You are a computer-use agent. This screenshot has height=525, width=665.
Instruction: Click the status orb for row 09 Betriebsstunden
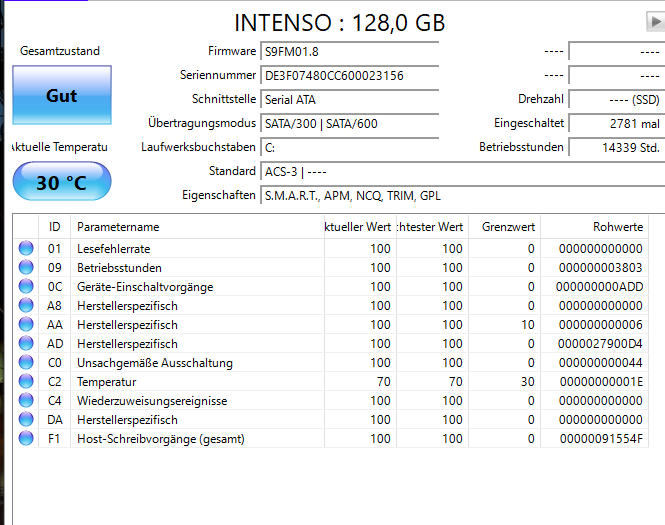tap(26, 267)
